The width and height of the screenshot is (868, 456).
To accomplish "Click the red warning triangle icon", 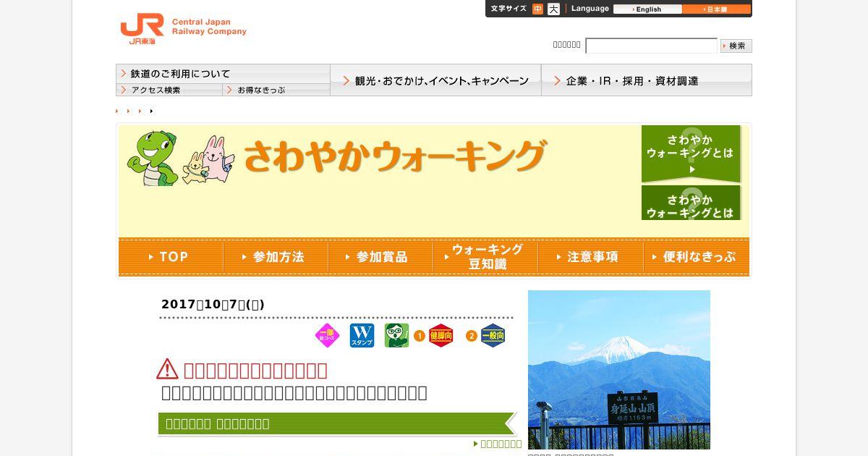I will coord(167,369).
